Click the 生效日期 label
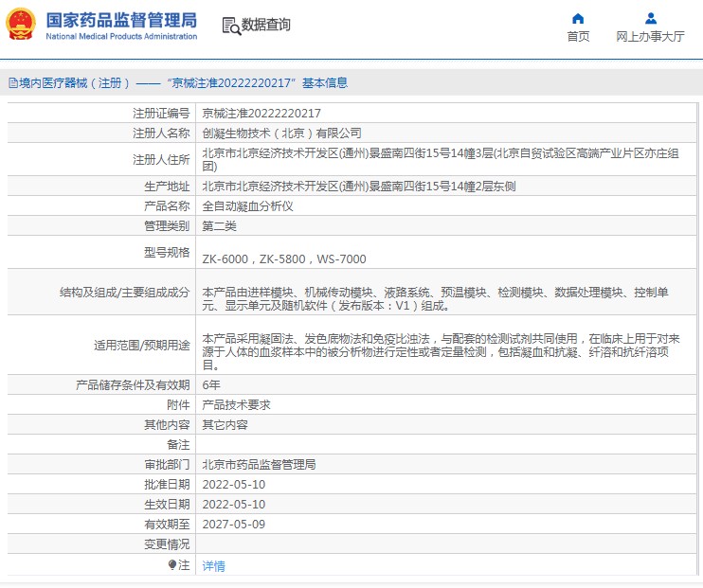 pyautogui.click(x=167, y=504)
